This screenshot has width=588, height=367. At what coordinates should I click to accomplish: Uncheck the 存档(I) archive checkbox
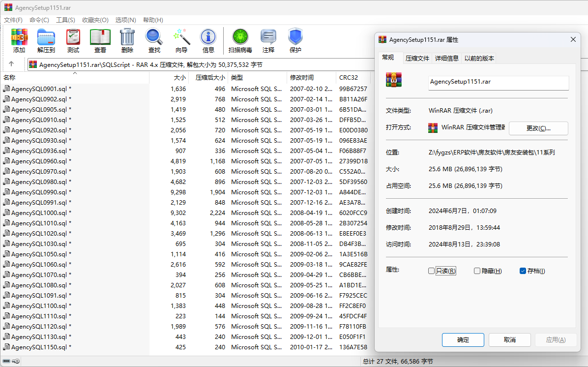523,271
